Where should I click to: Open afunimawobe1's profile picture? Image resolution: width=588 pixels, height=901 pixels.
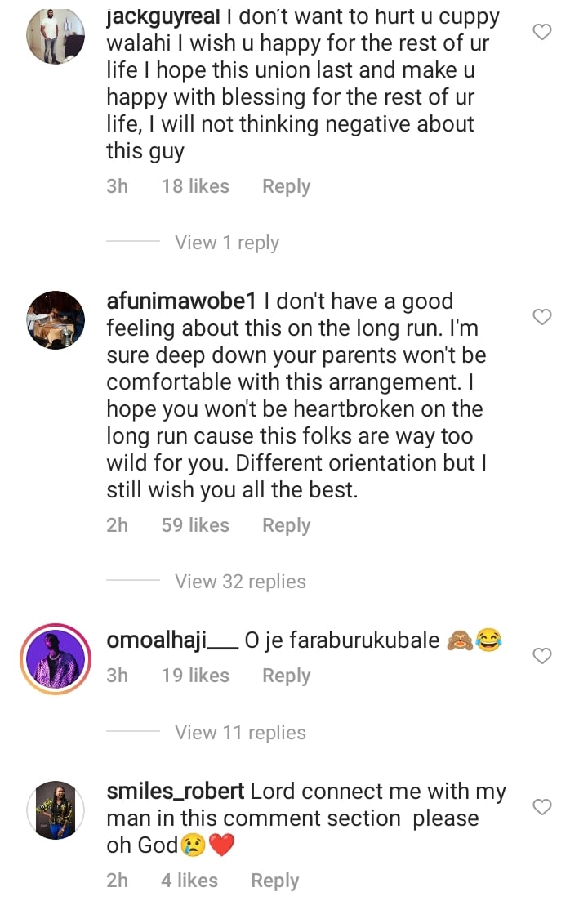[56, 319]
